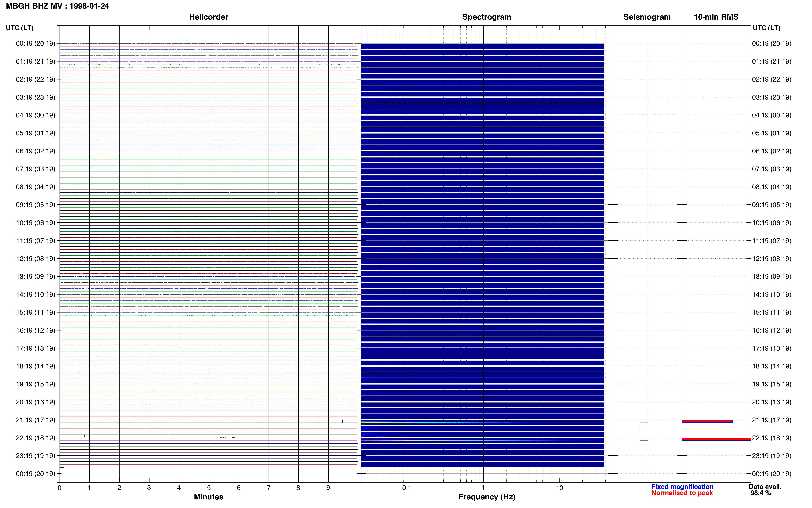Click the 'Normalised to peak' legend text

coord(682,493)
